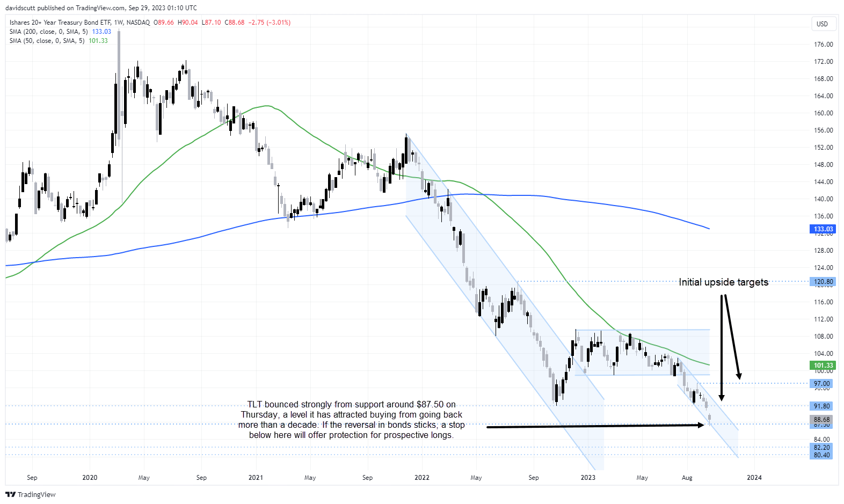Click the 140.00 price axis label
The image size is (844, 504).
pos(823,199)
